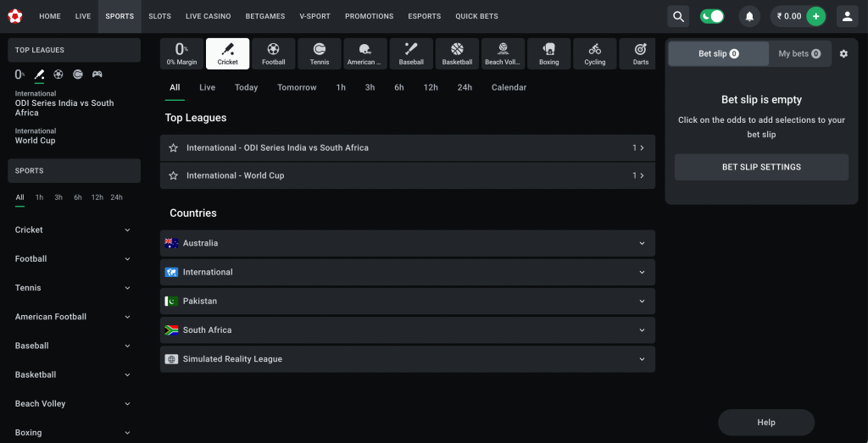Expand Cricket in the sports sidebar
The width and height of the screenshot is (868, 443).
tap(74, 230)
